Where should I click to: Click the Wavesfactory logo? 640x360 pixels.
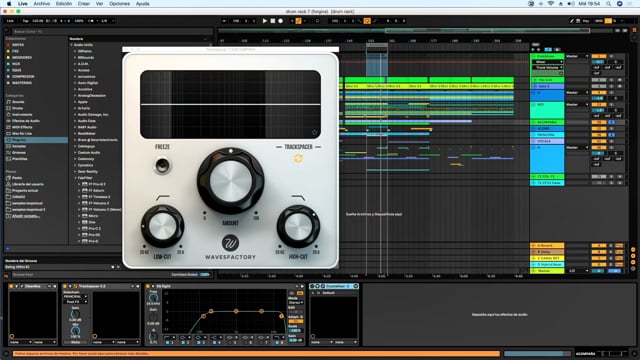coord(230,243)
